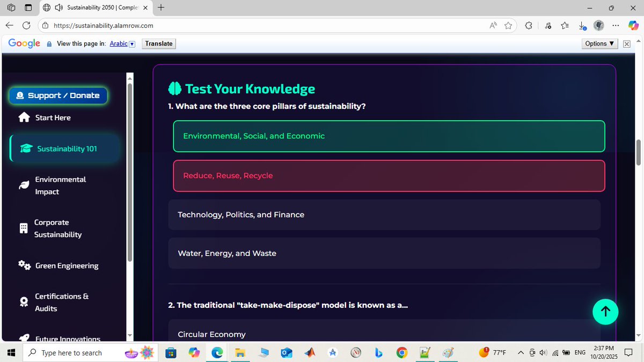The height and width of the screenshot is (362, 644).
Task: Click the sidebar scroll-down arrow
Action: (x=129, y=336)
